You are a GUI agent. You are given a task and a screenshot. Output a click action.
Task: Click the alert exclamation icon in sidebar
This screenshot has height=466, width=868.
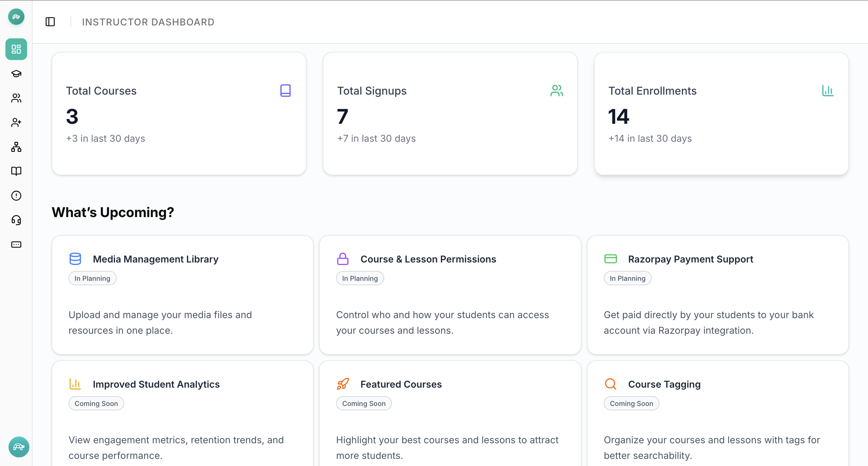[16, 196]
